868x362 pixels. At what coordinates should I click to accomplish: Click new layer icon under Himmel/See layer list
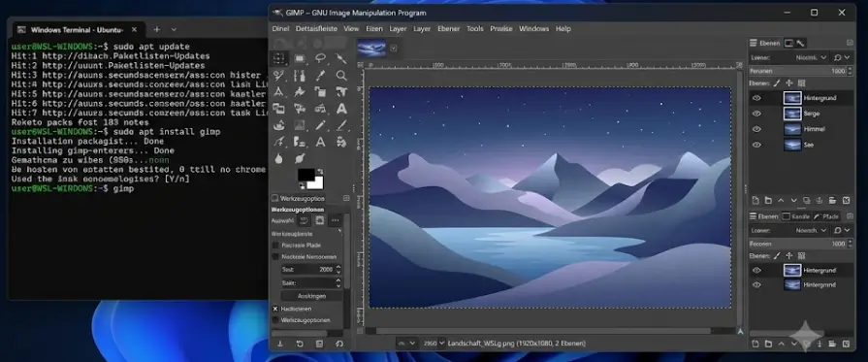pos(755,200)
